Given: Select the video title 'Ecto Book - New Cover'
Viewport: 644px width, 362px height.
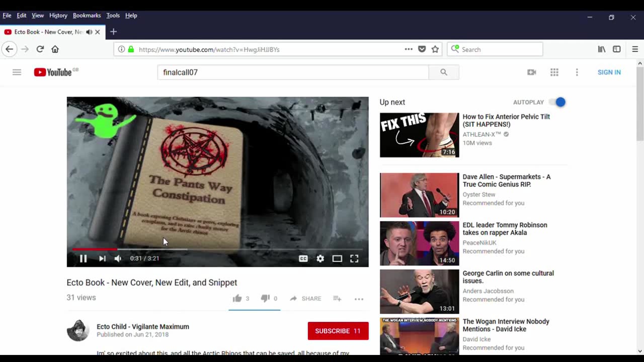Looking at the screenshot, I should click(152, 283).
